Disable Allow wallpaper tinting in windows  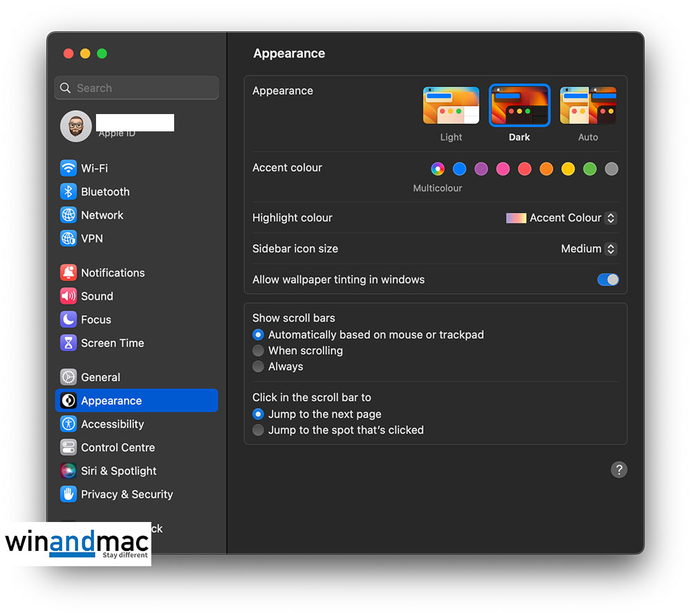(x=608, y=279)
